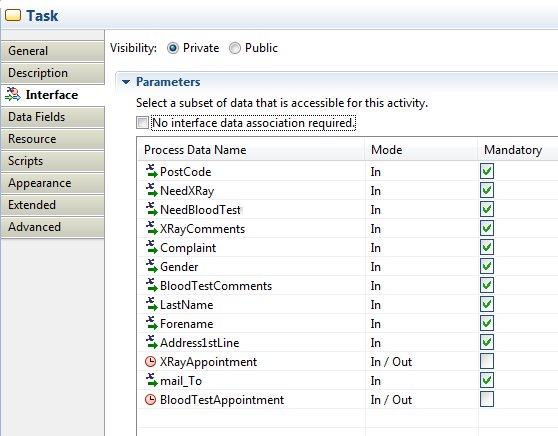Click the NeedXRay parameter icon
Screen dimensions: 558x436
(151, 190)
